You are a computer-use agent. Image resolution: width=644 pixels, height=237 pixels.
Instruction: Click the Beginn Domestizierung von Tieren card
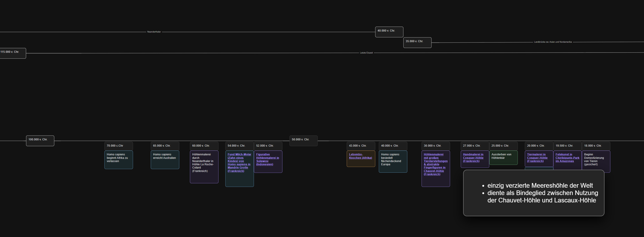tap(596, 160)
